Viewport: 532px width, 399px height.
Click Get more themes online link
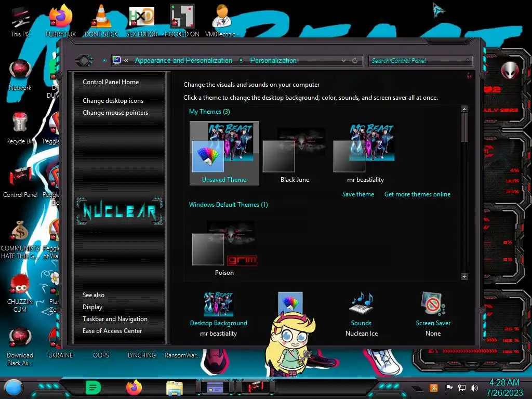click(x=417, y=194)
